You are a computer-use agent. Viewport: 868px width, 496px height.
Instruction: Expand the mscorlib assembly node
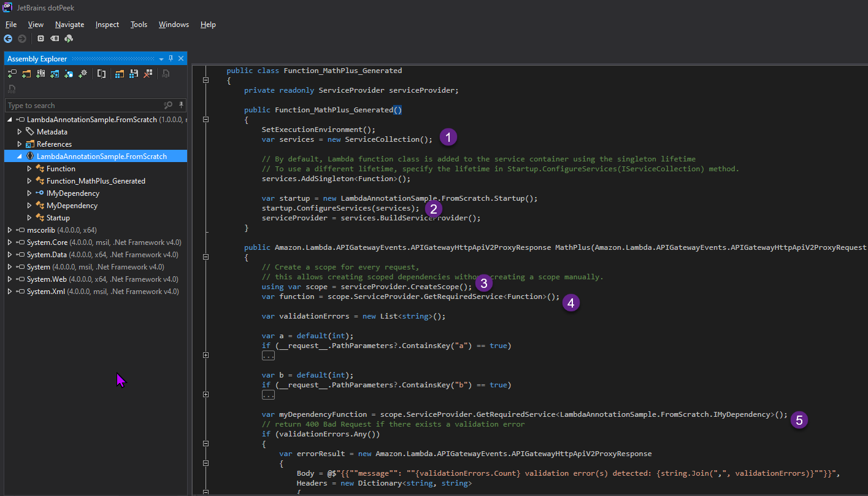click(x=9, y=230)
